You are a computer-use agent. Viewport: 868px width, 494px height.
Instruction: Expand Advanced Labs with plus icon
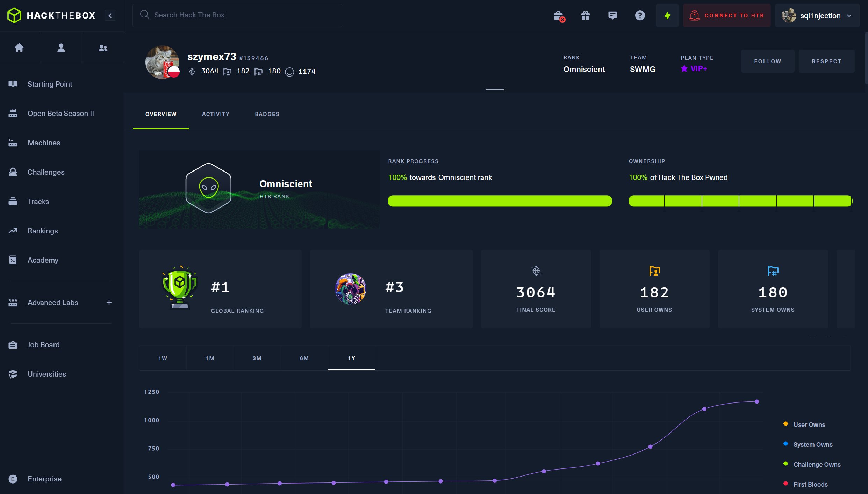(x=109, y=302)
